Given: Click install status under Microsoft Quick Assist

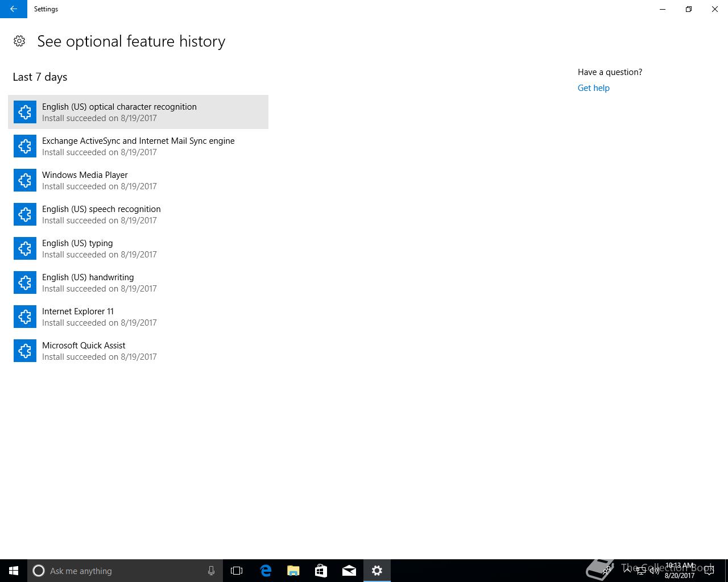Looking at the screenshot, I should [100, 357].
